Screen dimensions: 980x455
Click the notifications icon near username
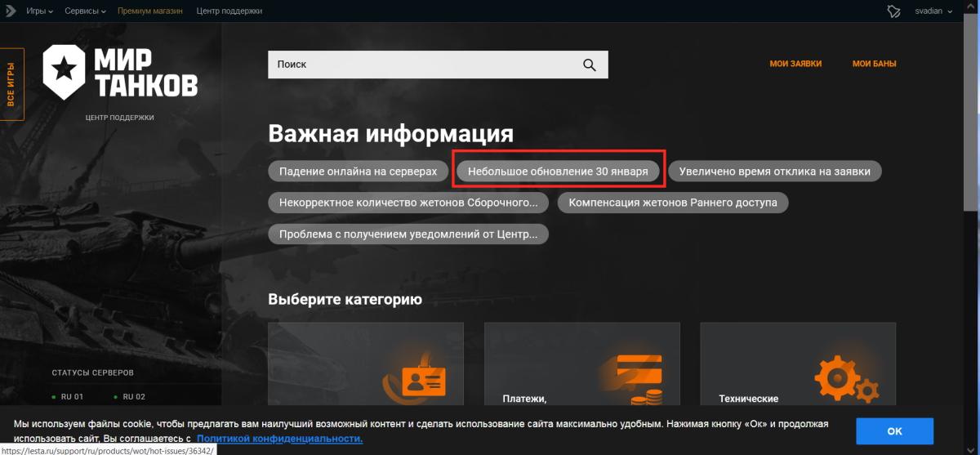tap(893, 11)
